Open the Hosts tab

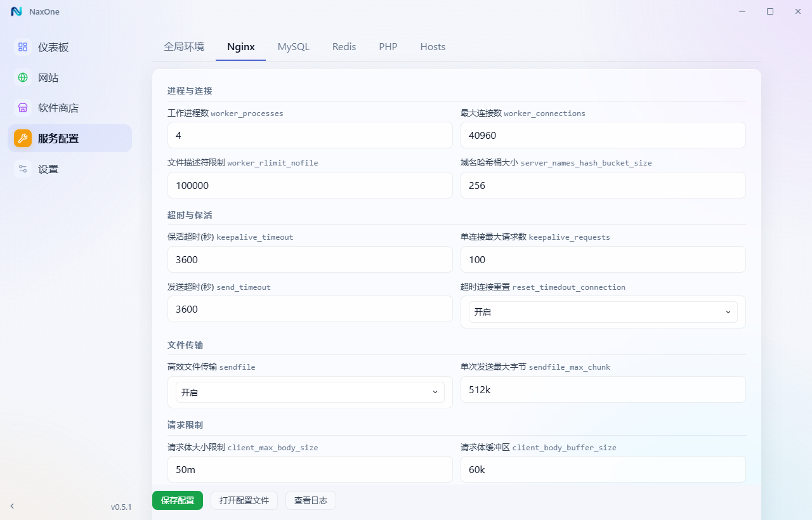433,47
